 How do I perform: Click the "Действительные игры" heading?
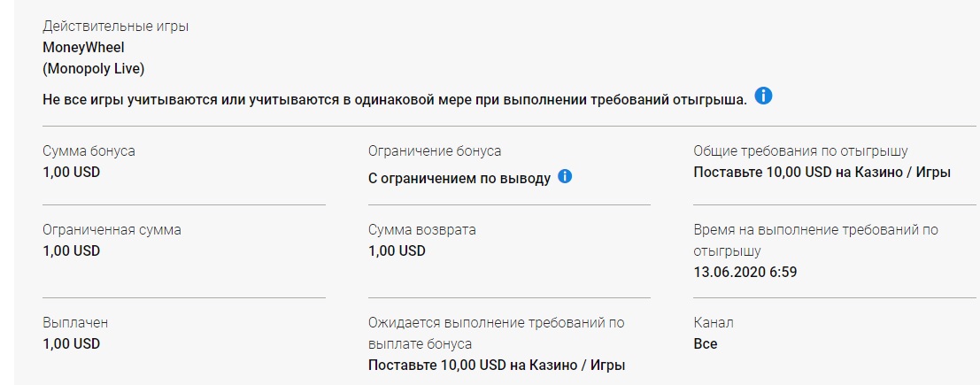[115, 27]
